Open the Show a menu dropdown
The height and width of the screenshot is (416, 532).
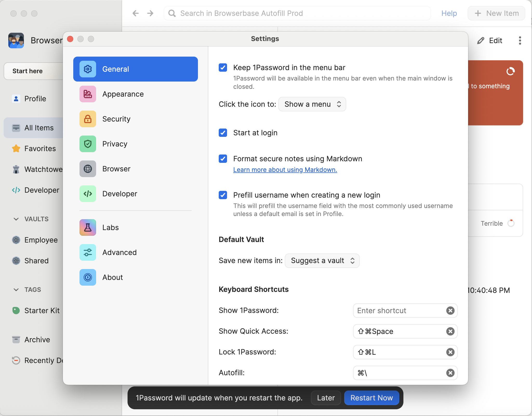click(312, 104)
